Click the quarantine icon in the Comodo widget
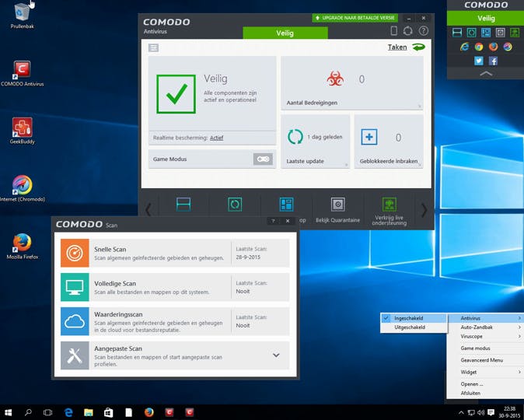 [x=500, y=33]
